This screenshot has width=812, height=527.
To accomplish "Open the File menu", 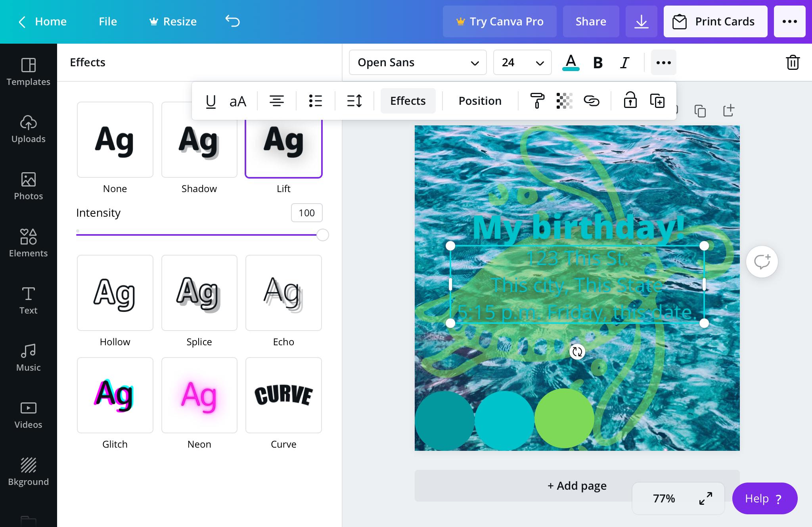I will click(x=107, y=21).
